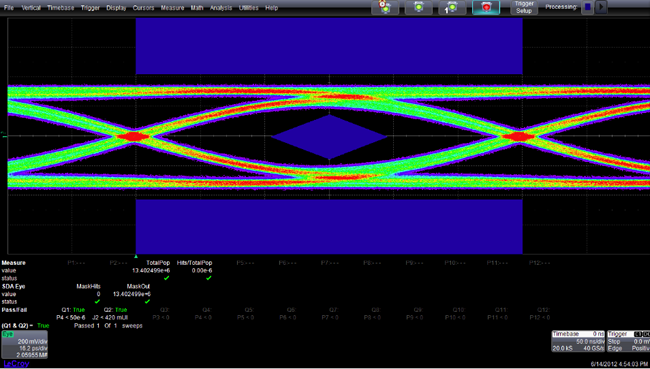Click the processing play arrow icon
Image resolution: width=650 pixels, height=369 pixels.
pyautogui.click(x=601, y=7)
